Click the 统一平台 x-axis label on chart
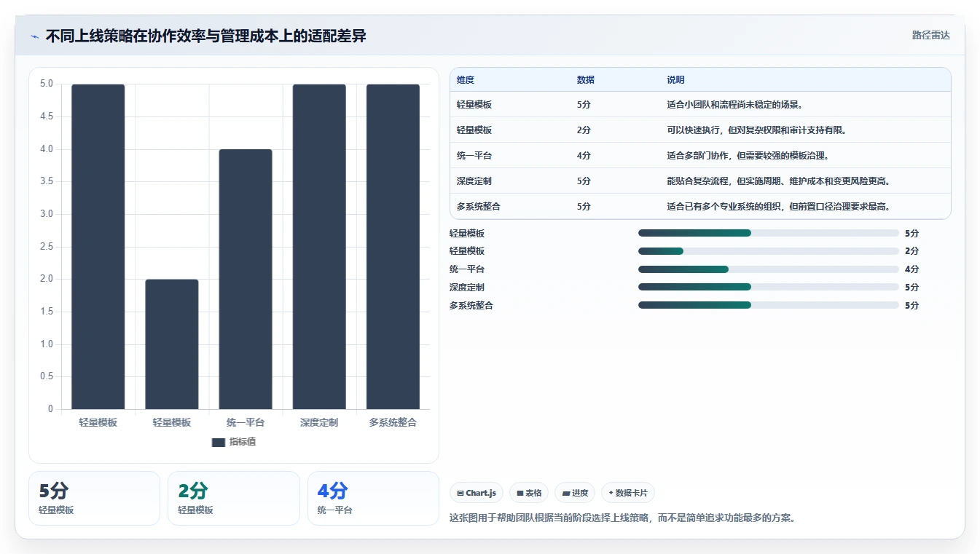 pos(246,422)
